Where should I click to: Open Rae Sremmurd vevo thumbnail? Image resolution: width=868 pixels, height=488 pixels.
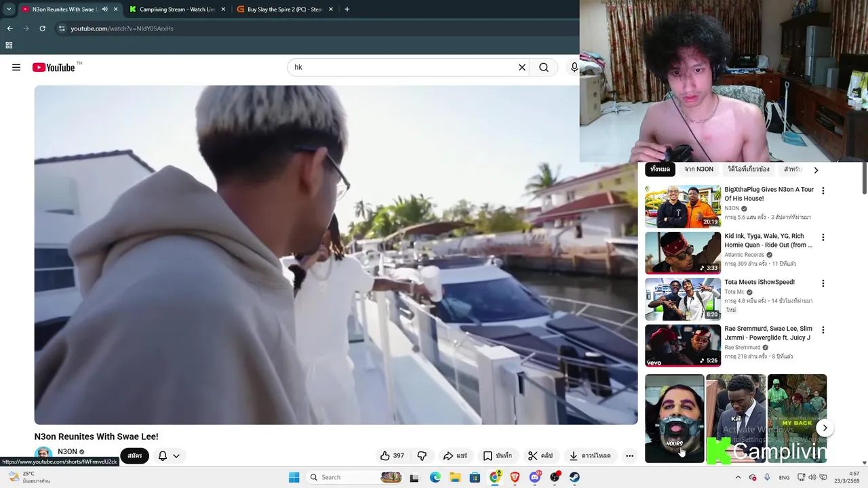[683, 346]
